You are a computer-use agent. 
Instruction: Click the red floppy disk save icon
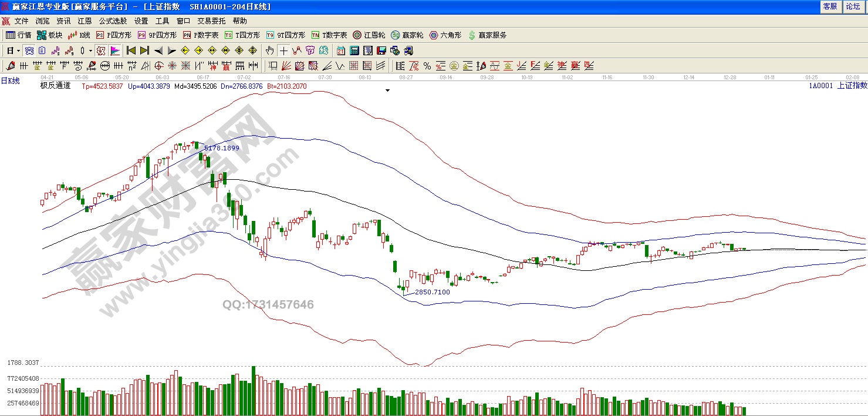point(381,51)
